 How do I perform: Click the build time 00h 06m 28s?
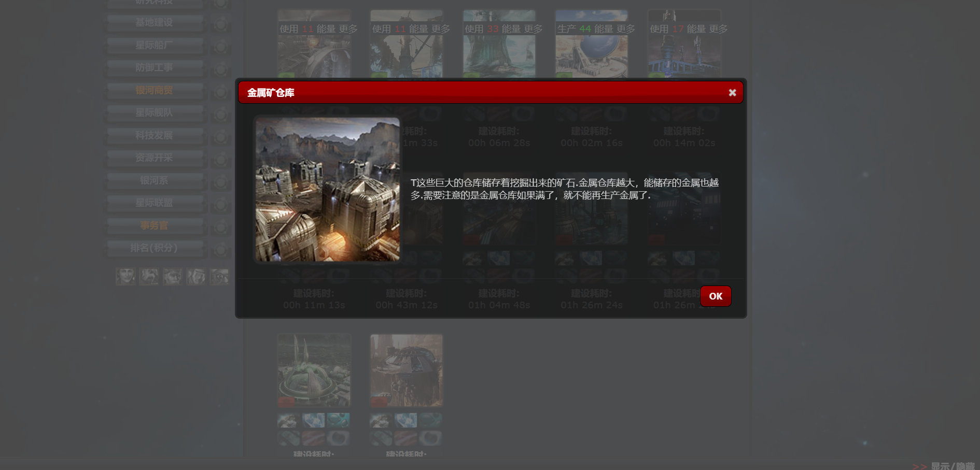coord(499,143)
